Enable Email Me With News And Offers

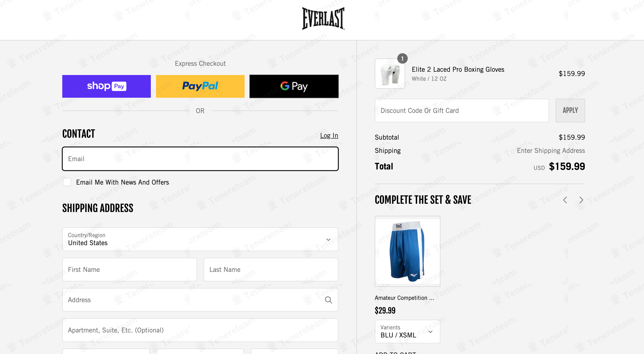click(x=67, y=182)
